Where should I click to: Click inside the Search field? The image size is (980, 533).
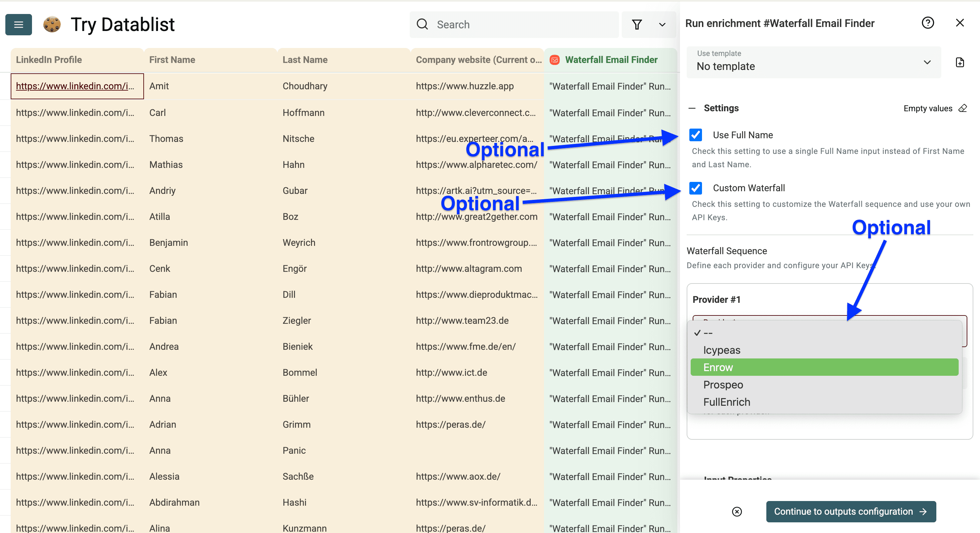coord(495,24)
